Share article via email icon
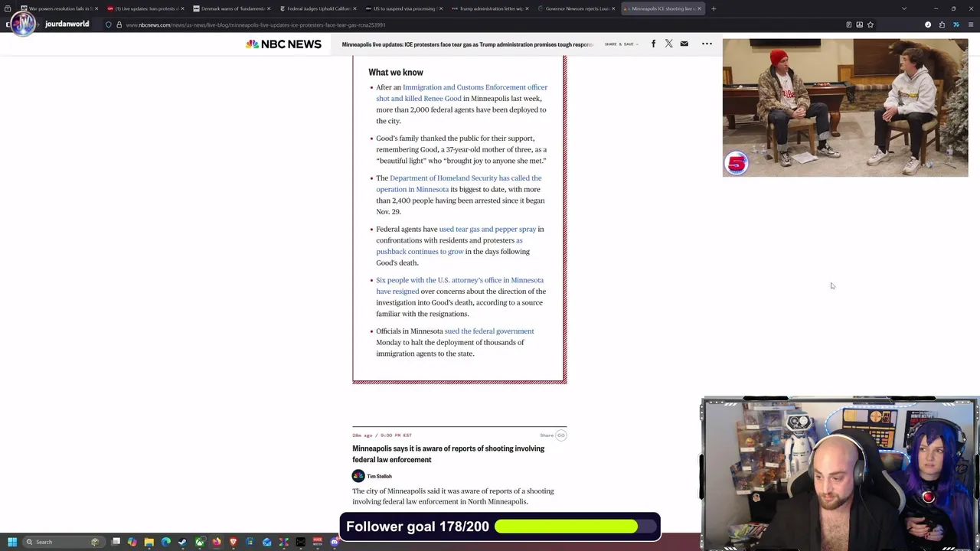Screen dimensions: 980x551 pos(684,44)
